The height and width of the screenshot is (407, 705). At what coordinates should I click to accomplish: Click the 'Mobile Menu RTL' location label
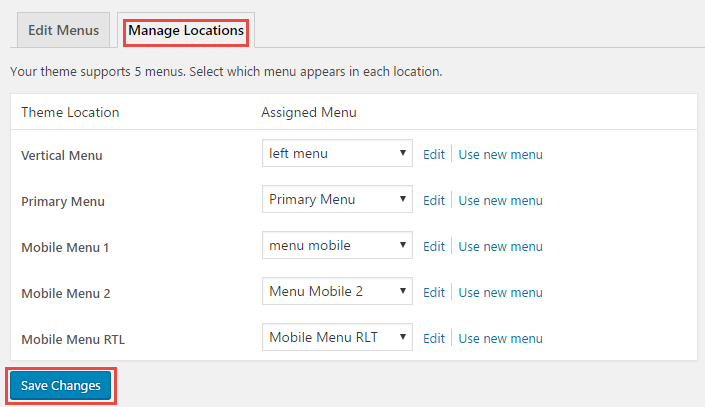click(73, 339)
